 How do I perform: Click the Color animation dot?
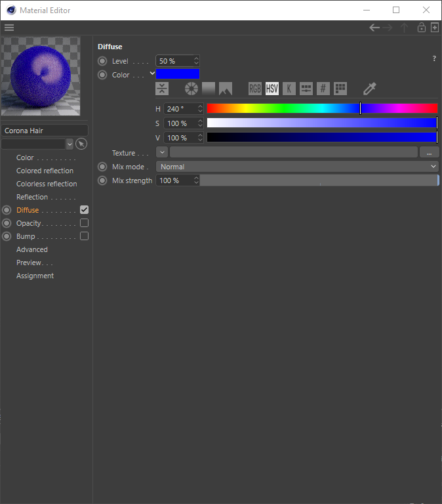coord(102,75)
